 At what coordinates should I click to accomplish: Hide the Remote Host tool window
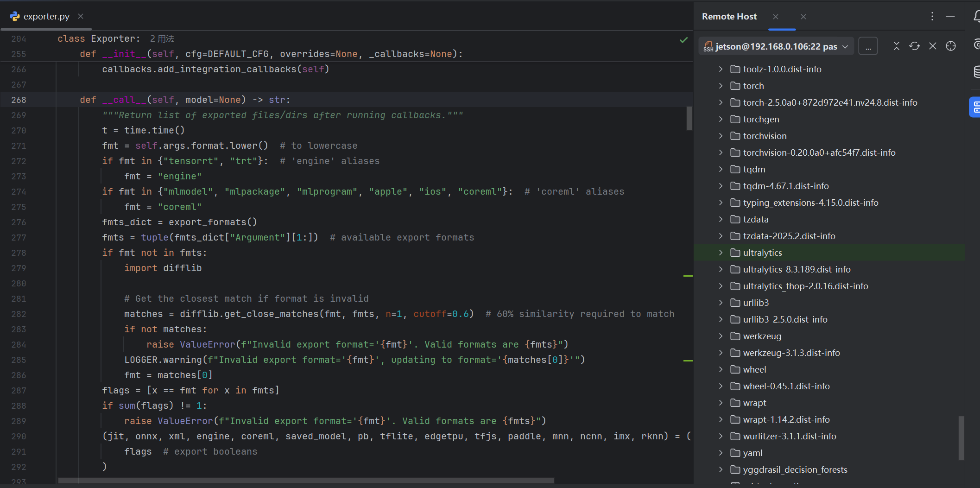[x=950, y=16]
